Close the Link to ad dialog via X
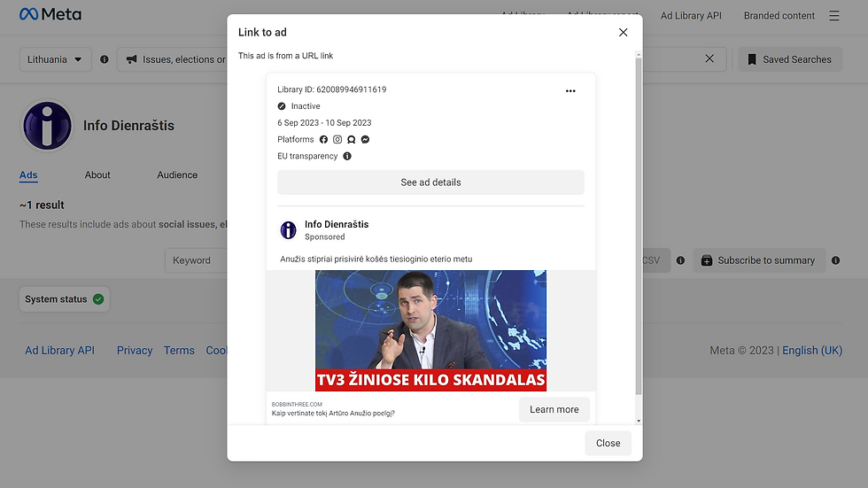Viewport: 868px width, 488px height. point(623,33)
